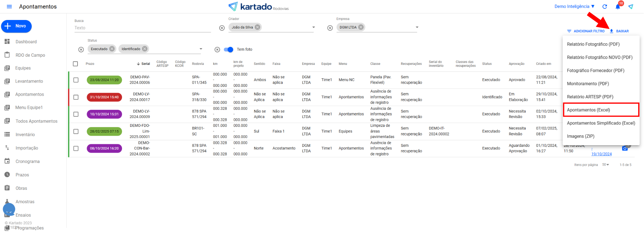Check the select-all header checkbox
The width and height of the screenshot is (644, 234).
pyautogui.click(x=76, y=64)
